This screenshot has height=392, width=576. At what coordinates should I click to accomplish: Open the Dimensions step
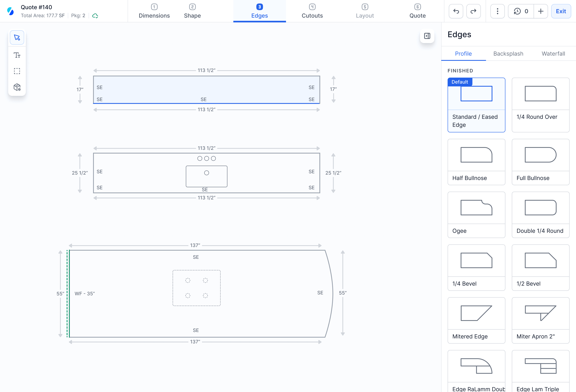coord(154,11)
